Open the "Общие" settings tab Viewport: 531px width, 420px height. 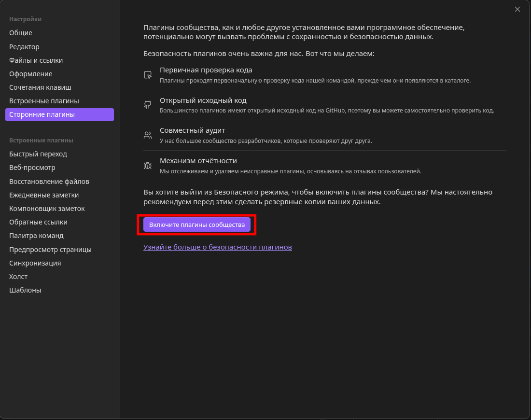[x=21, y=33]
